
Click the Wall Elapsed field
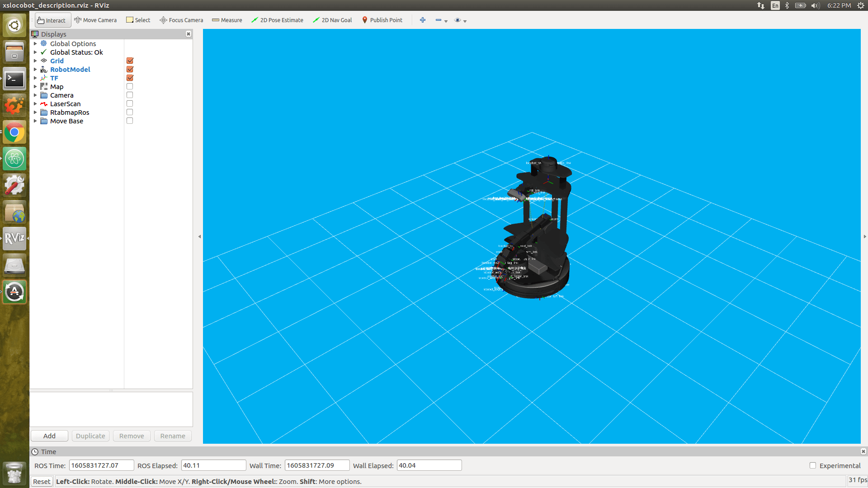tap(429, 465)
